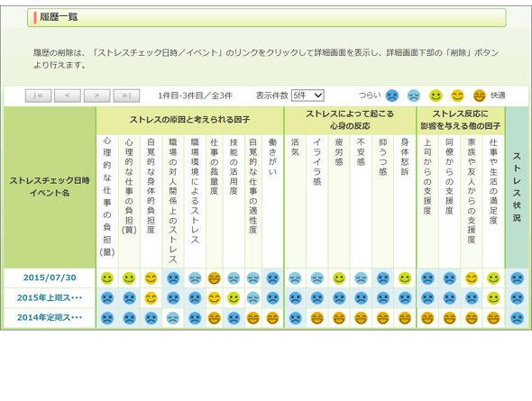
Task: Click the ストレス状況 column header
Action: (517, 187)
